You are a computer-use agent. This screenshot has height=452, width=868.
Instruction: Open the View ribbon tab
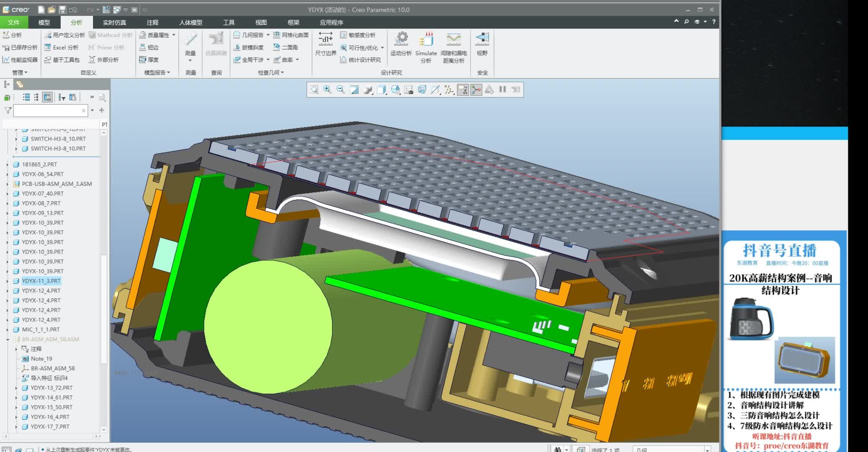(x=261, y=23)
